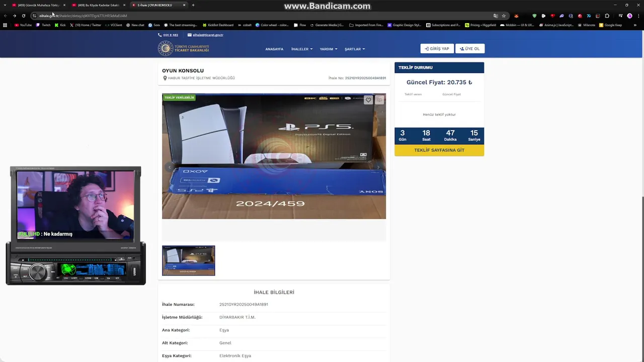The height and width of the screenshot is (362, 644).
Task: Click the browser back arrow
Action: point(6,16)
